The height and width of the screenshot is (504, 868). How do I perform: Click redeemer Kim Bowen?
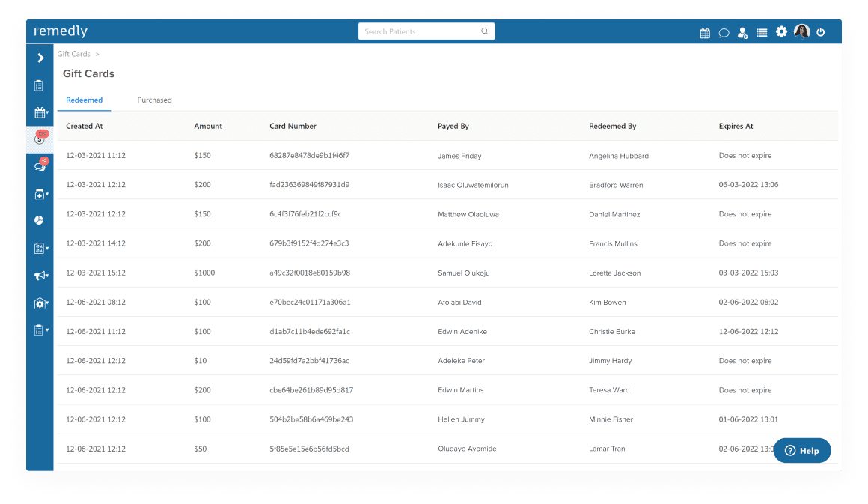pos(608,303)
